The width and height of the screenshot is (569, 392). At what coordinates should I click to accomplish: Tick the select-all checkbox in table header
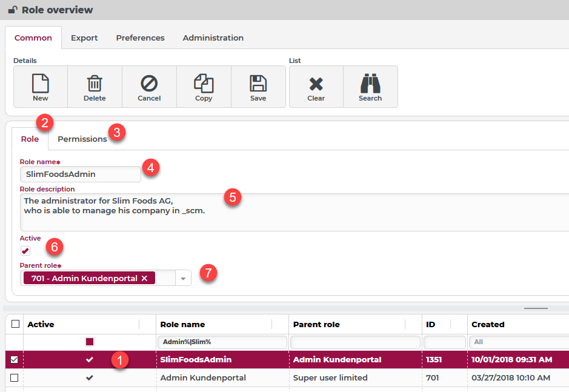[15, 324]
